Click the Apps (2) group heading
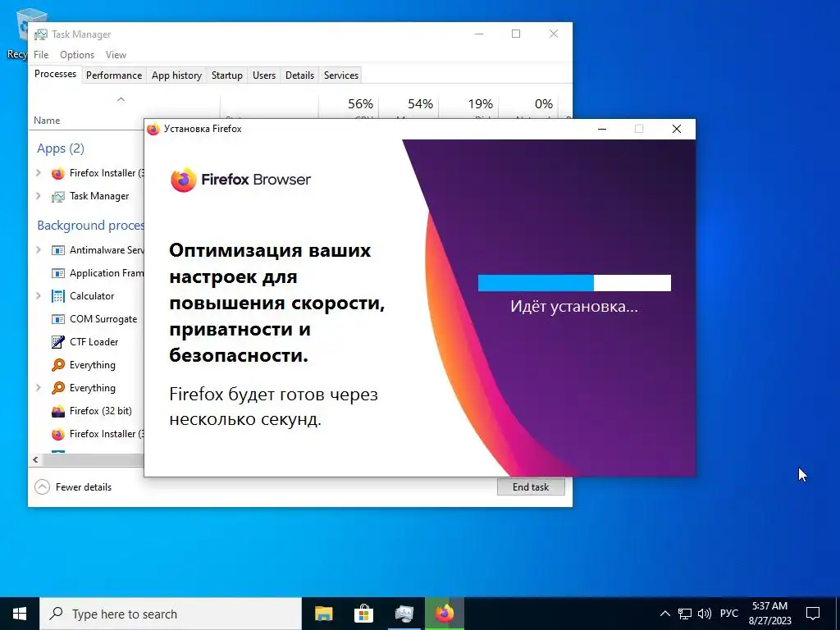Screen dimensions: 840x630 tap(61, 148)
